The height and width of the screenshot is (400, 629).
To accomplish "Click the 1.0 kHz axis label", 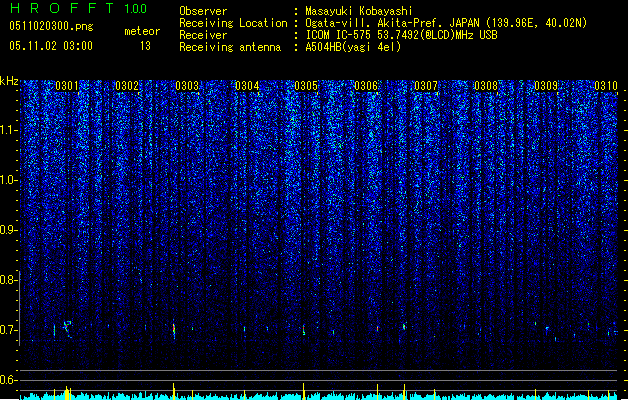I will (9, 180).
